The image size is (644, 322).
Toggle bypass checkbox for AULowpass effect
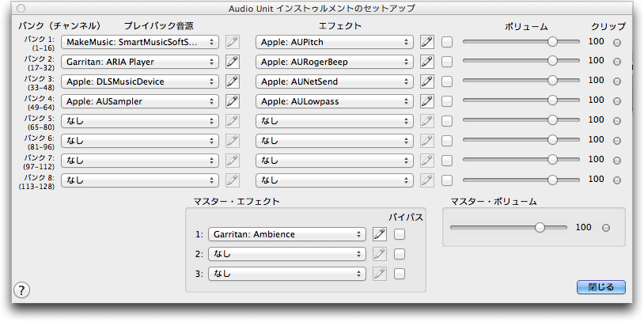coord(447,101)
